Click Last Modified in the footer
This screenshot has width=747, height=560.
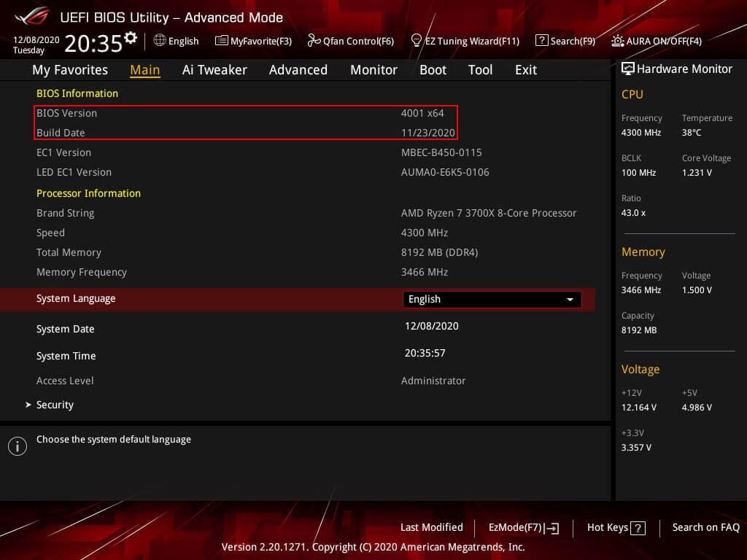432,527
